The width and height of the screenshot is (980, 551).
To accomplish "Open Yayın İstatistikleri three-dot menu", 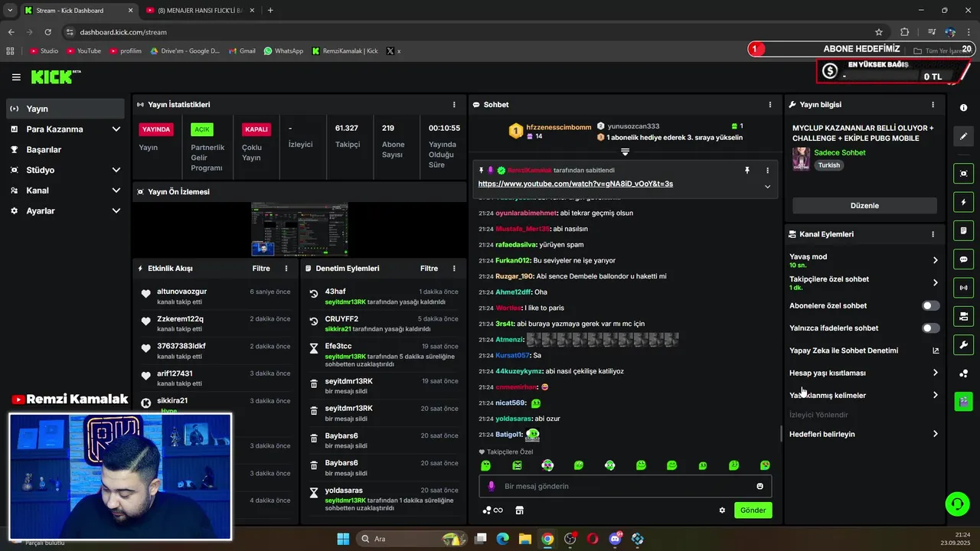I will coord(454,104).
